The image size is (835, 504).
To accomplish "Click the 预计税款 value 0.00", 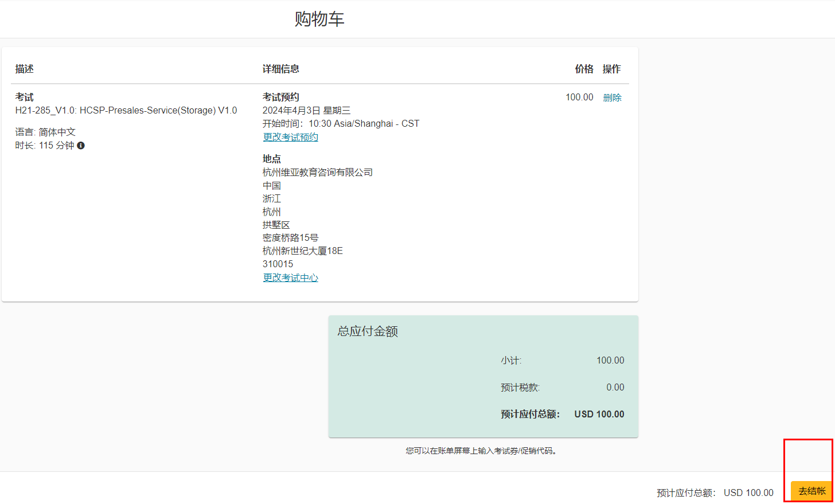I will coord(615,387).
